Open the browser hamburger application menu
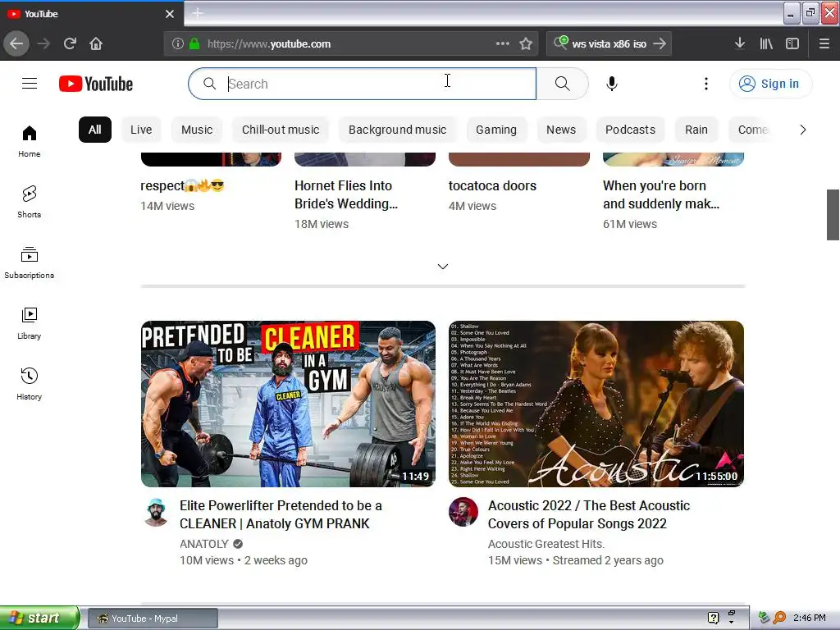 click(824, 43)
